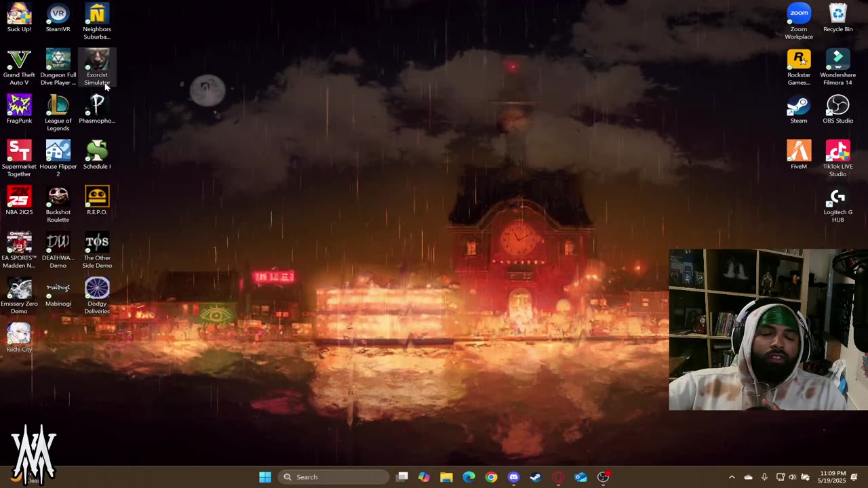
Task: Select the Exorcist Simulator icon
Action: 97,67
